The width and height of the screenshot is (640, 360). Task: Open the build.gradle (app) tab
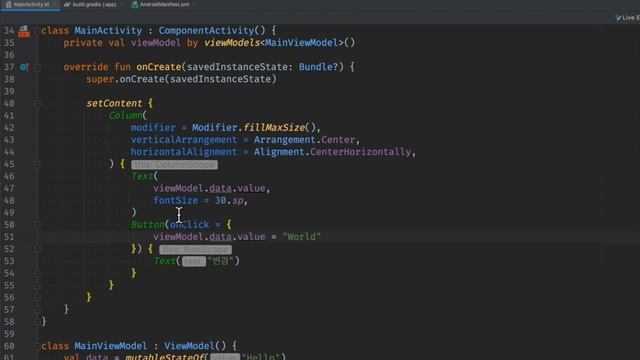[94, 4]
